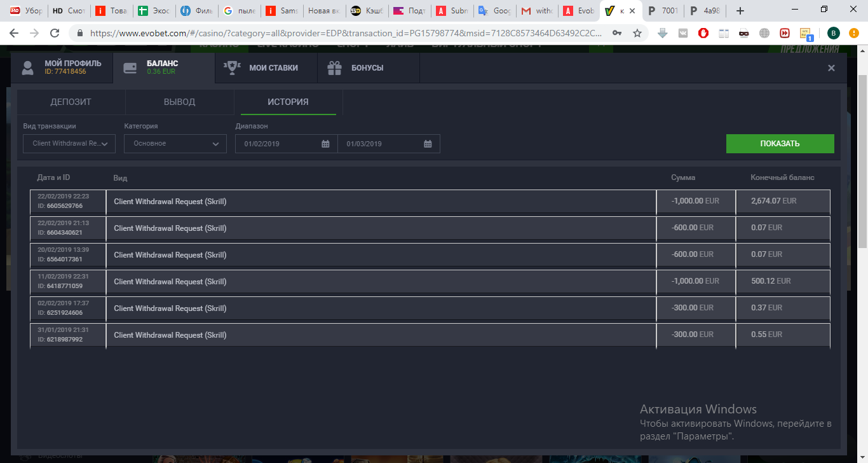Click the profile person icon
Viewport: 868px width, 463px height.
(x=27, y=68)
